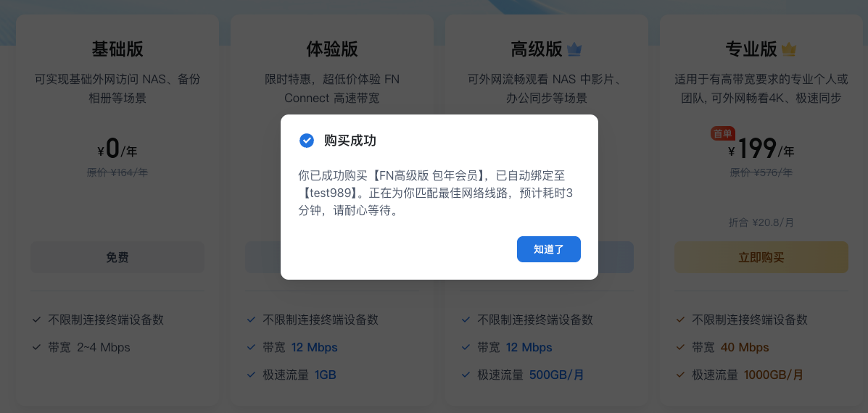
Task: Click the 知道了 confirm button
Action: [x=549, y=249]
